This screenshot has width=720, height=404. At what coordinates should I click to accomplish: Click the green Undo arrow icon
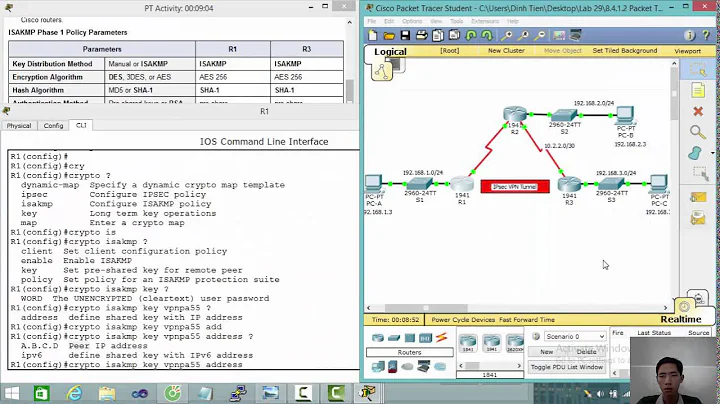(471, 35)
